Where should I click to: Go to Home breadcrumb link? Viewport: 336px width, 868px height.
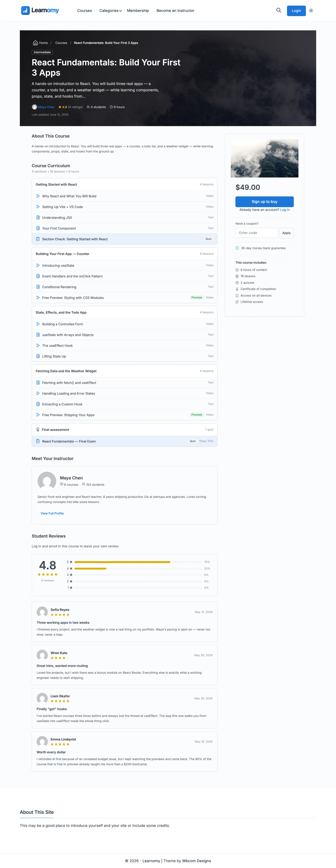tap(43, 43)
